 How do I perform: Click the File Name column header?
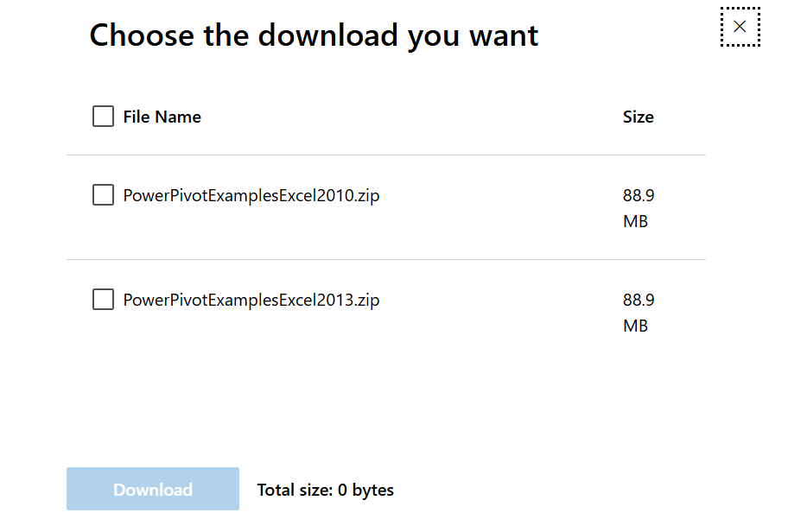(162, 117)
